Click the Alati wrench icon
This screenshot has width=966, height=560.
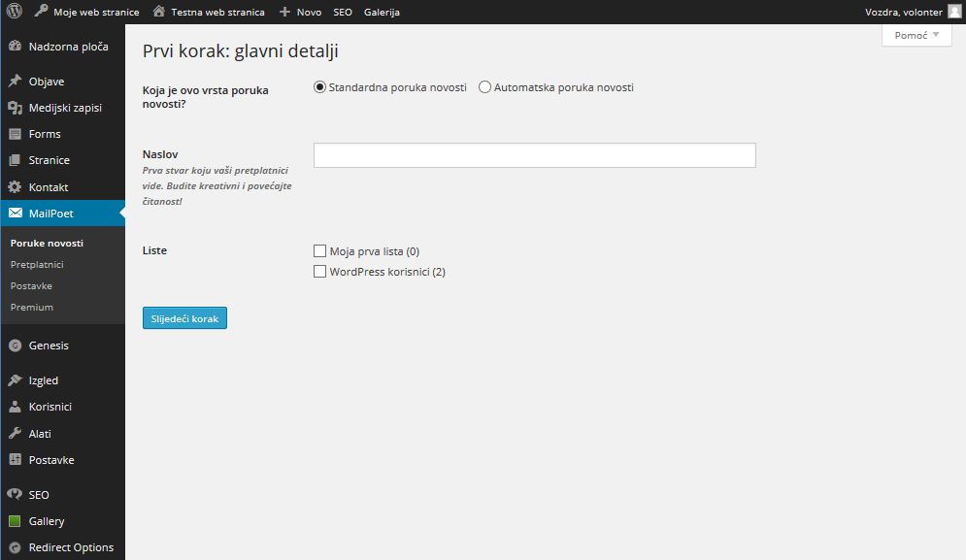(15, 433)
